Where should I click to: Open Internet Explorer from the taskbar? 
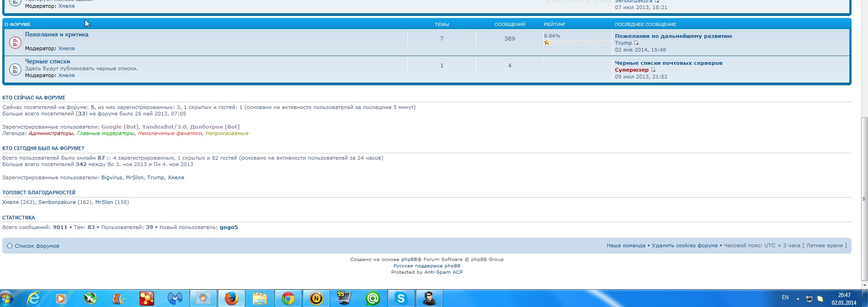(34, 299)
